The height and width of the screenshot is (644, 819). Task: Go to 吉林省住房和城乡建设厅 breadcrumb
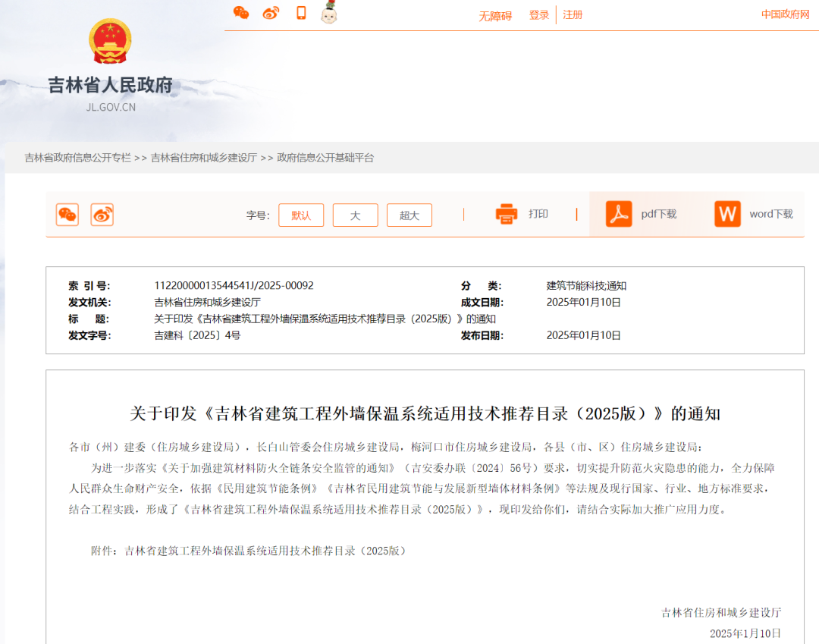point(204,158)
